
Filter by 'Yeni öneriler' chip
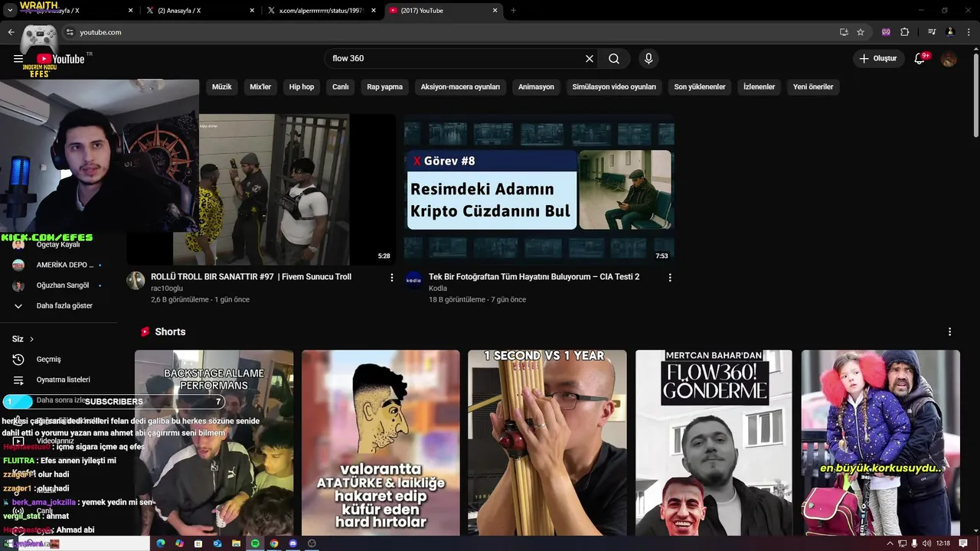[813, 87]
